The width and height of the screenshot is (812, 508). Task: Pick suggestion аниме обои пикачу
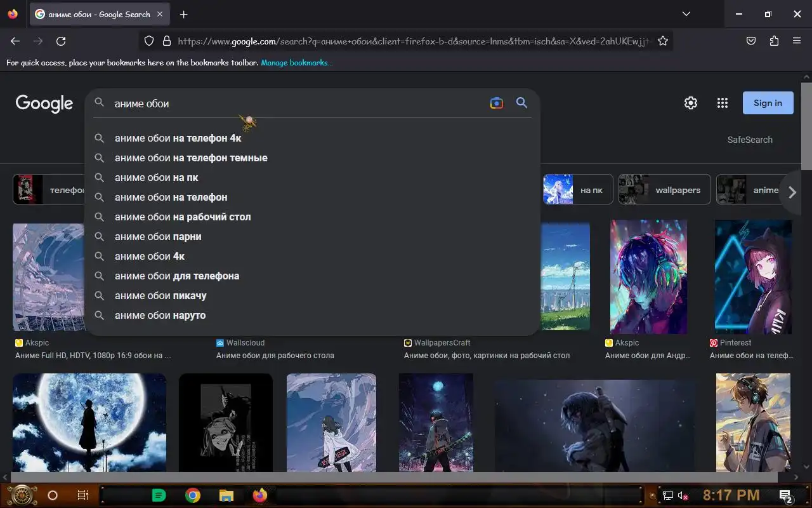pos(312,295)
